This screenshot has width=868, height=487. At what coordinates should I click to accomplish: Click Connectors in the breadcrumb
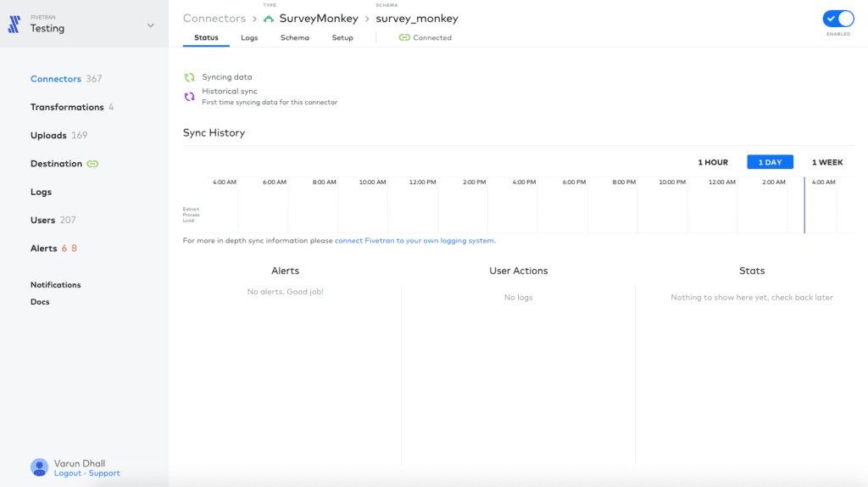coord(214,19)
